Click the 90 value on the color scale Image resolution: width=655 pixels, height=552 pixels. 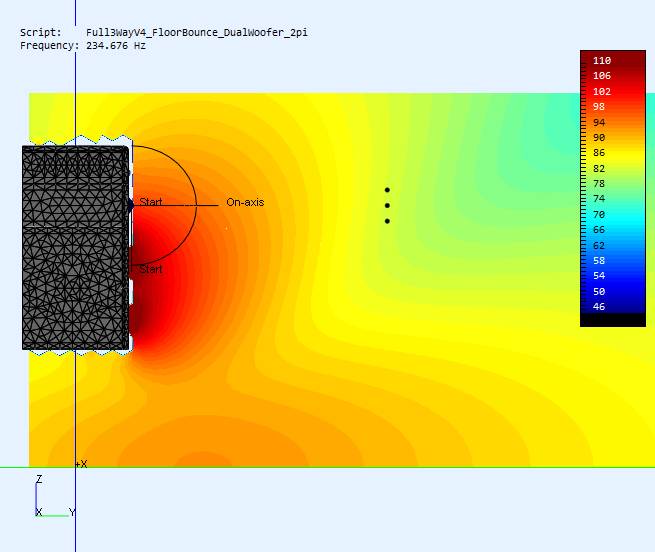(599, 137)
